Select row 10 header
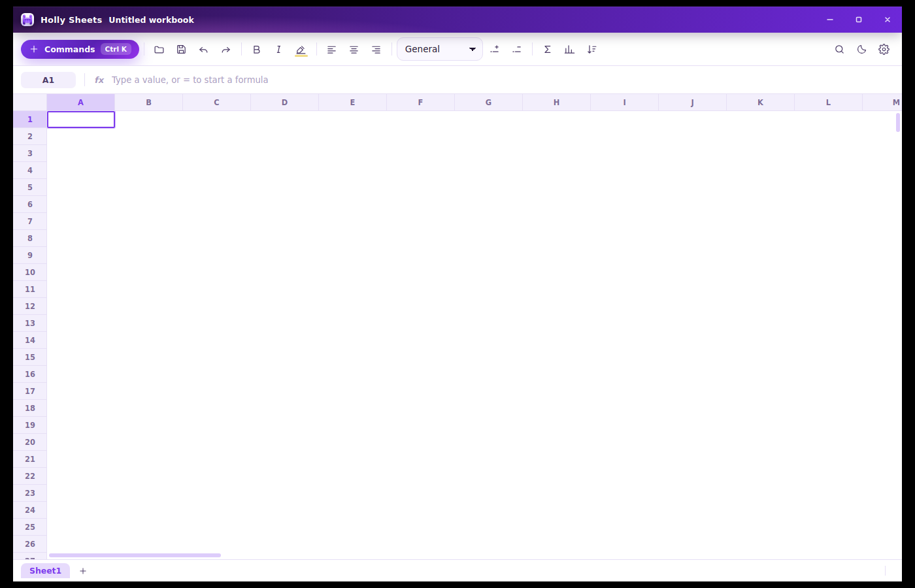This screenshot has height=588, width=915. (x=30, y=272)
